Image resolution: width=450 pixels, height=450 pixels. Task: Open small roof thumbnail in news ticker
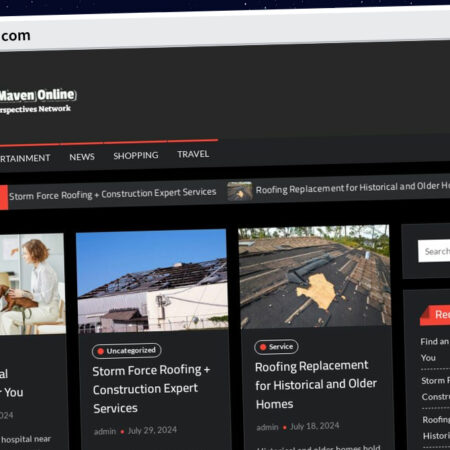point(239,191)
